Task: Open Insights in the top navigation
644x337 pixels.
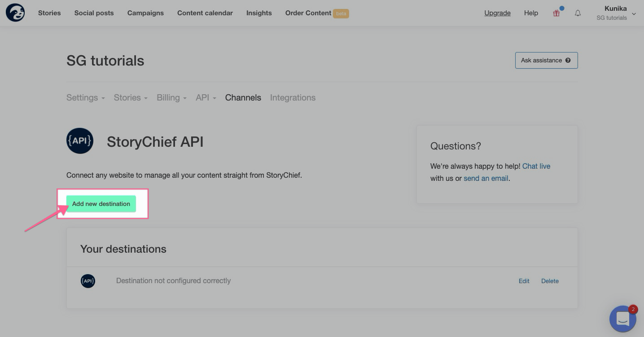Action: pyautogui.click(x=259, y=13)
